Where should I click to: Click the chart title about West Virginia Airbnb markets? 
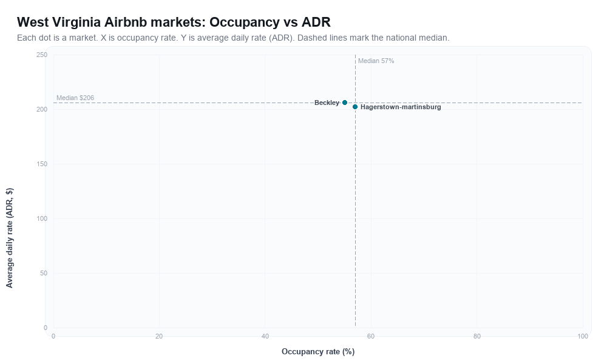point(174,22)
